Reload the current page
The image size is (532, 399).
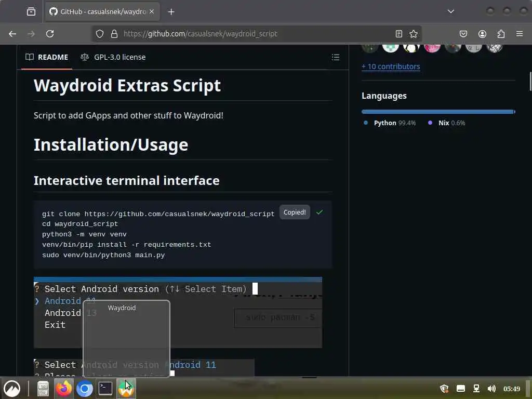[x=50, y=34]
